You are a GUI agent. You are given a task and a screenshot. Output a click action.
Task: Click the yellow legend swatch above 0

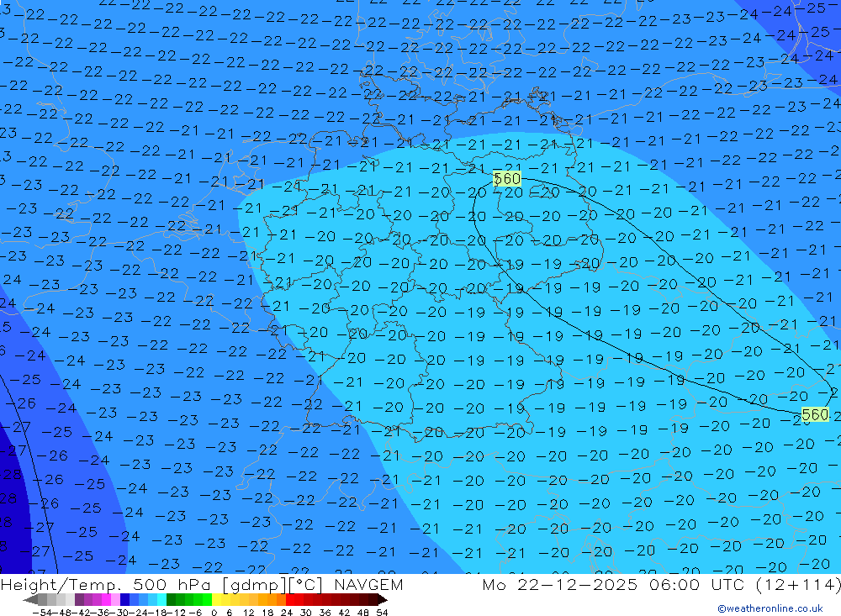click(x=217, y=599)
